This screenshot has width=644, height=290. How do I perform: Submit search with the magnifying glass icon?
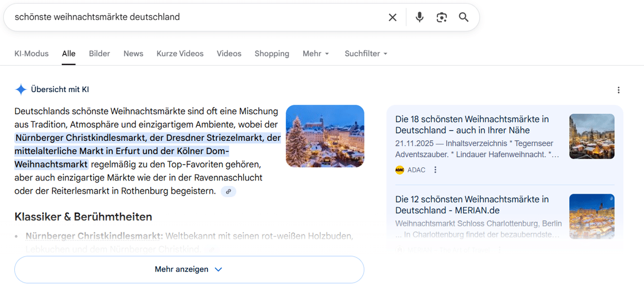(x=464, y=17)
